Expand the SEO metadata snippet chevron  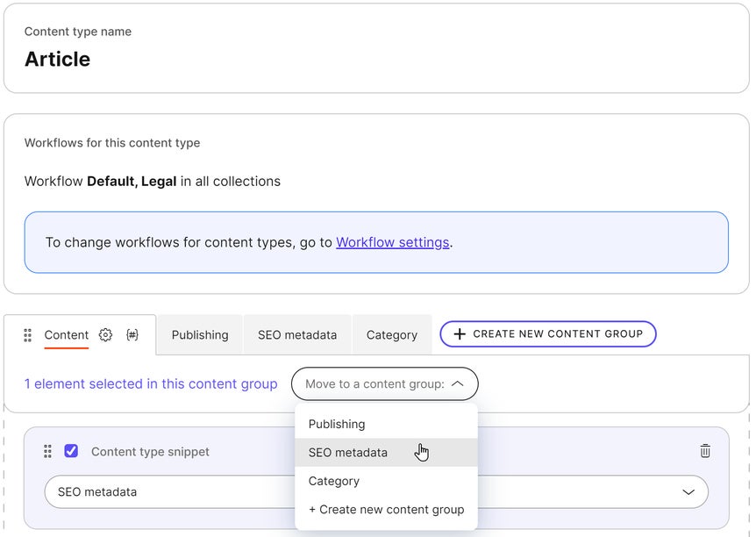(x=688, y=492)
